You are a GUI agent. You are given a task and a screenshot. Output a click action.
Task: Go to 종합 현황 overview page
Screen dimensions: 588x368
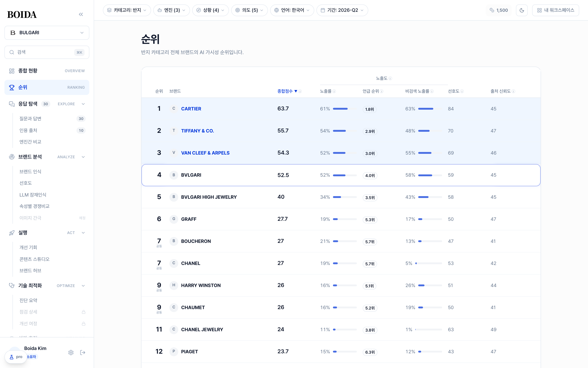[x=47, y=71]
